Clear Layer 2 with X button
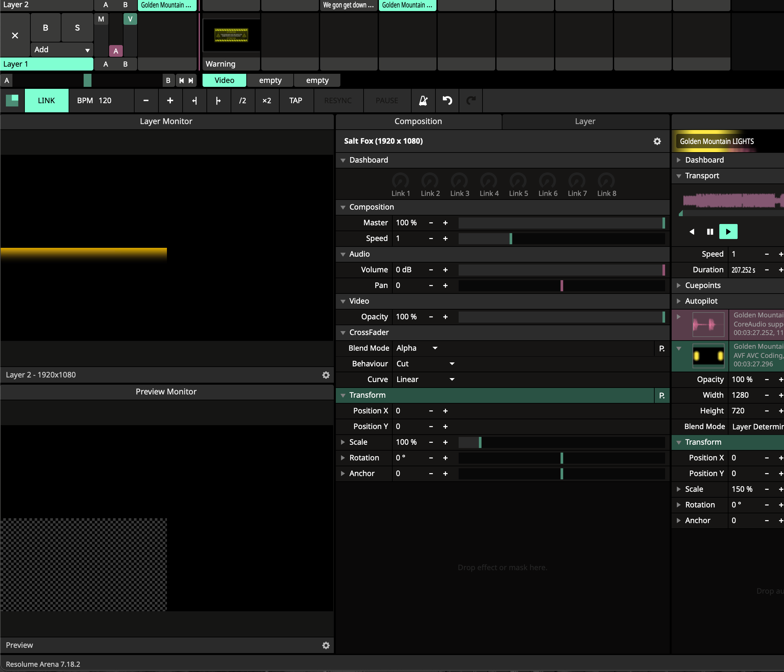784x672 pixels. (15, 36)
